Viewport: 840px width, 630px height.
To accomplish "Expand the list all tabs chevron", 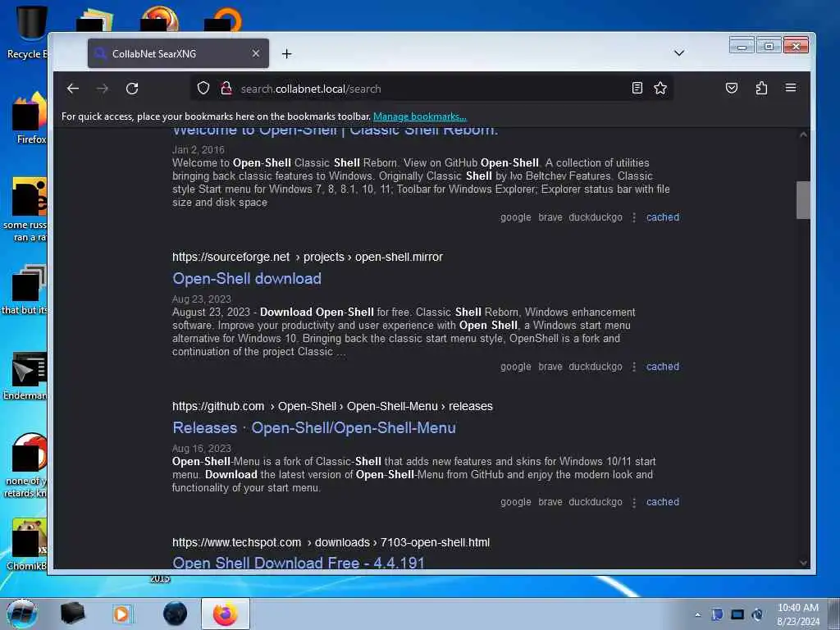I will point(678,53).
